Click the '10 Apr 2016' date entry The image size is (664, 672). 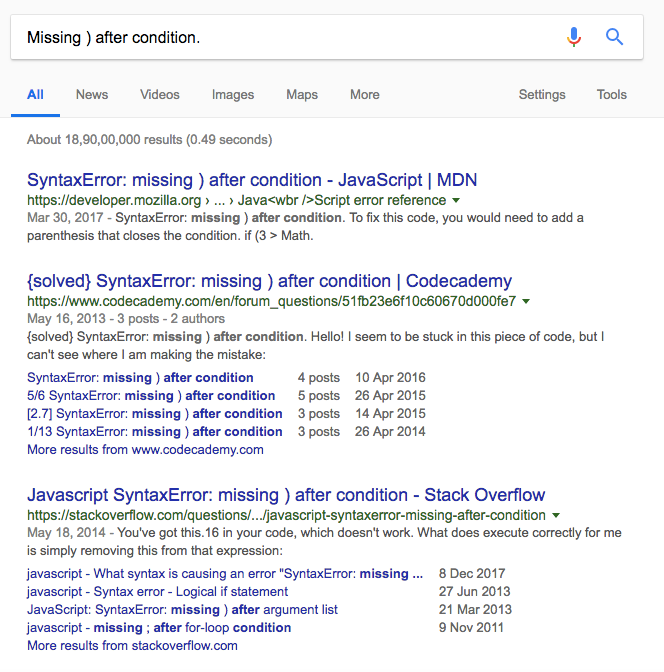pyautogui.click(x=390, y=378)
